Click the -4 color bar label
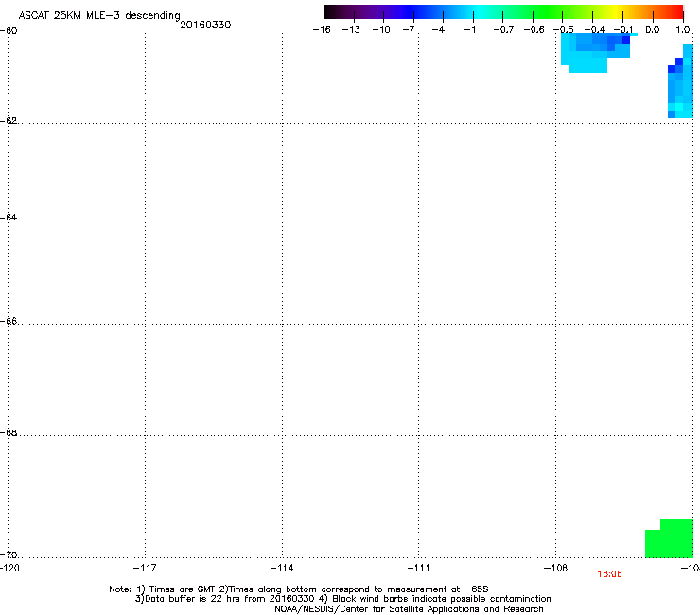The width and height of the screenshot is (700, 615). tap(438, 30)
